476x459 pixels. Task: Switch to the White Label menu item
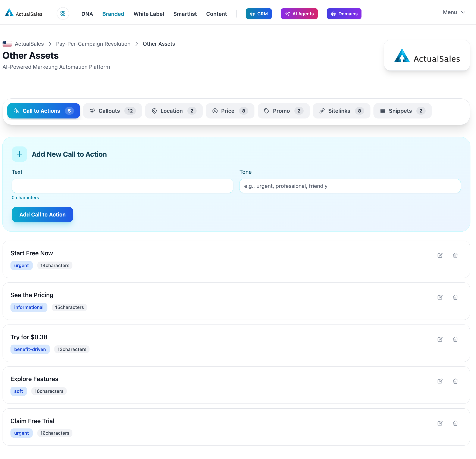coord(149,14)
